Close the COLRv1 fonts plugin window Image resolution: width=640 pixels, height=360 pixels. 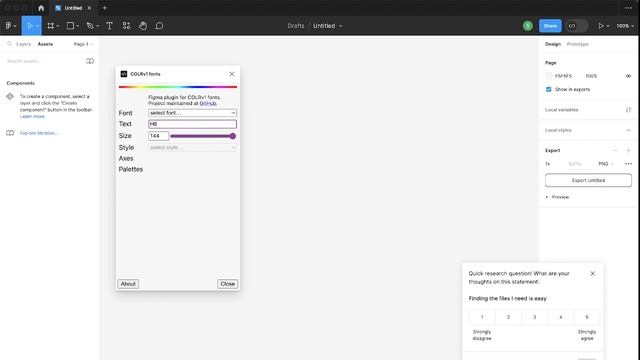point(232,74)
